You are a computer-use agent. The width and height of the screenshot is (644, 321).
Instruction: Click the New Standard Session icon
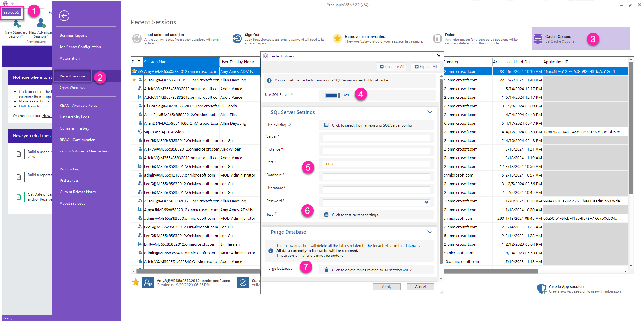pos(16,23)
